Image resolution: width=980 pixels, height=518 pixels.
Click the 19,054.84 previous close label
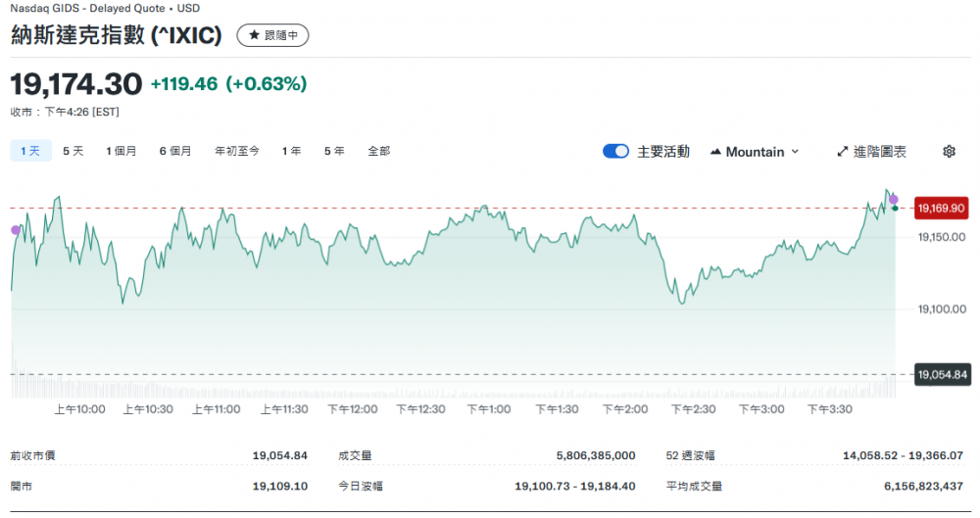coord(941,374)
